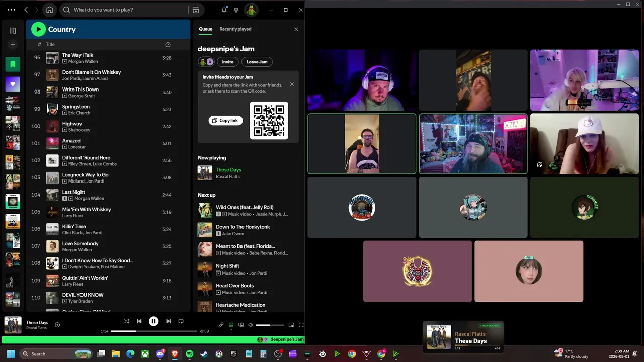Select the track 'The Way I Talk'

click(77, 55)
